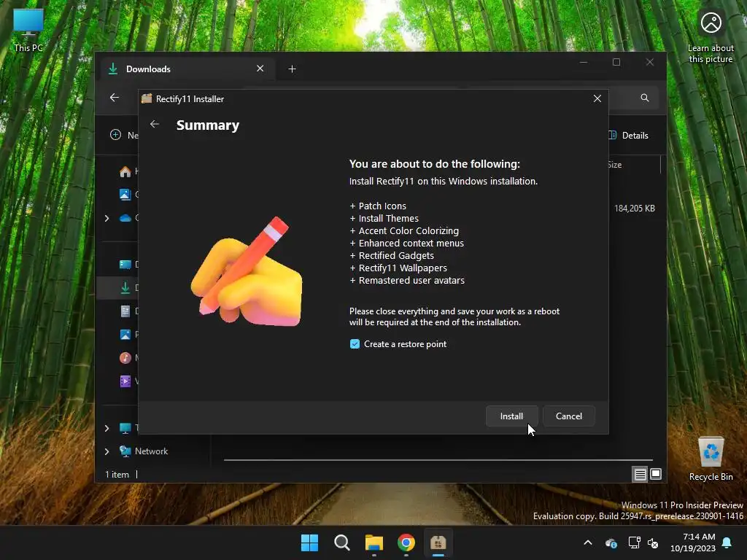
Task: Open the Details pane in File Explorer
Action: [628, 135]
